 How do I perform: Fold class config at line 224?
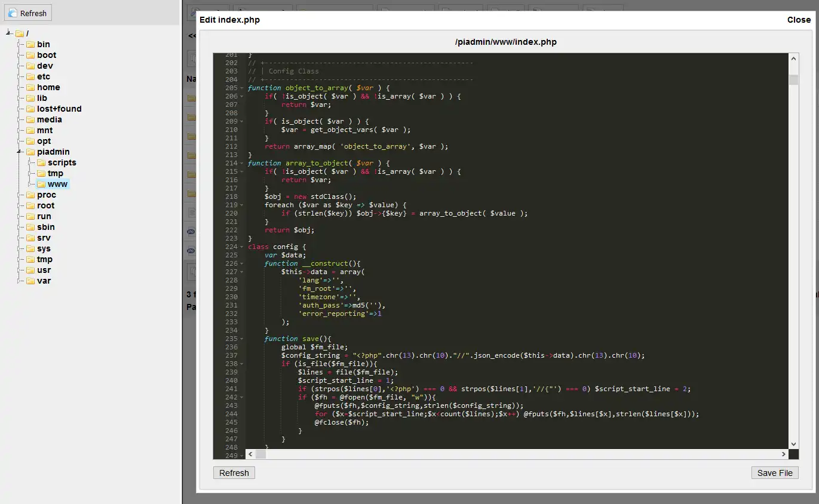[241, 247]
